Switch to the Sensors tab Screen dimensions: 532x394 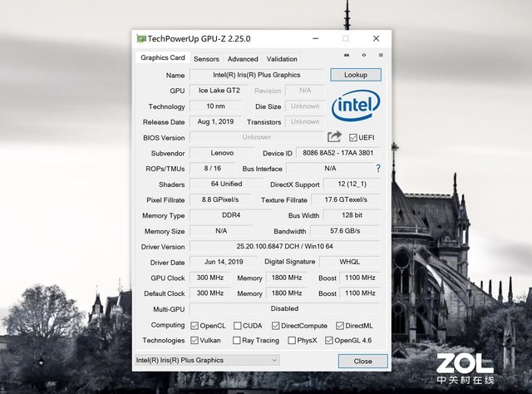tap(206, 59)
